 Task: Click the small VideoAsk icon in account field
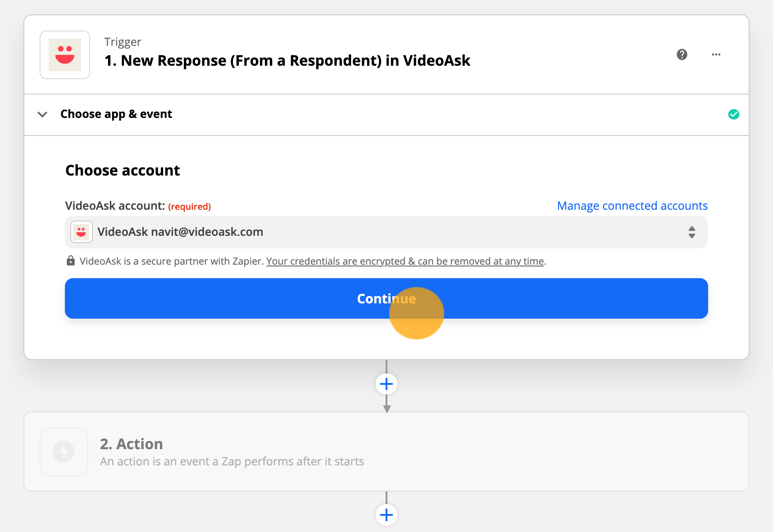[x=82, y=232]
